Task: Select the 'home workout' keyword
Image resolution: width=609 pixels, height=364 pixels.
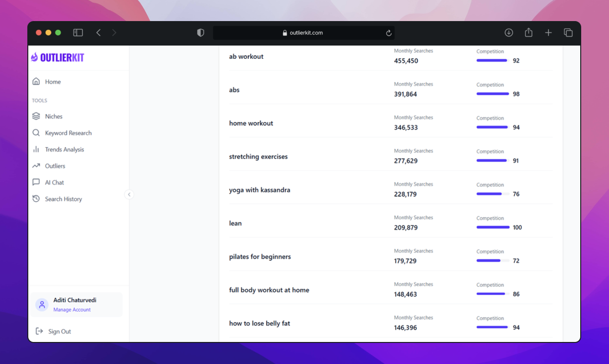Action: [x=251, y=123]
